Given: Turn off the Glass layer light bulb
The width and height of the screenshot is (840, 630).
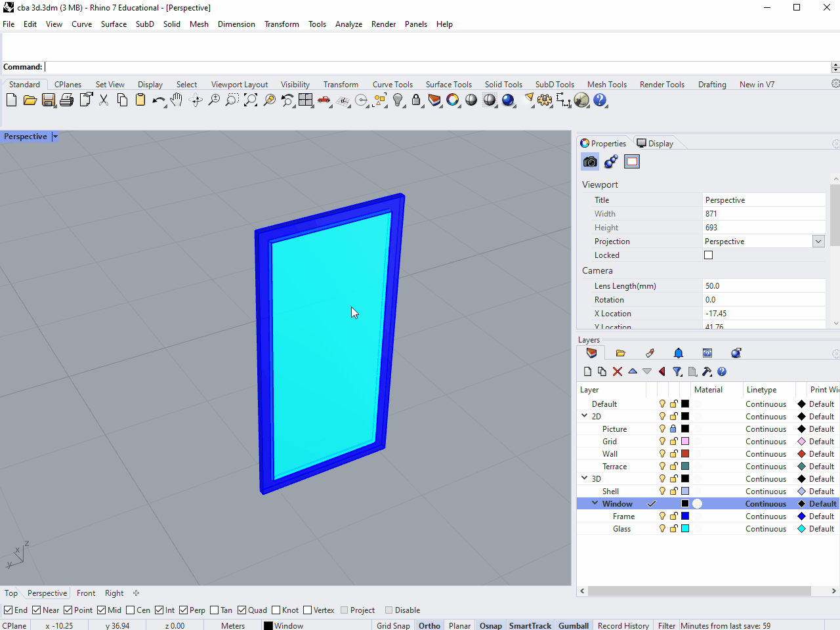Looking at the screenshot, I should 662,529.
